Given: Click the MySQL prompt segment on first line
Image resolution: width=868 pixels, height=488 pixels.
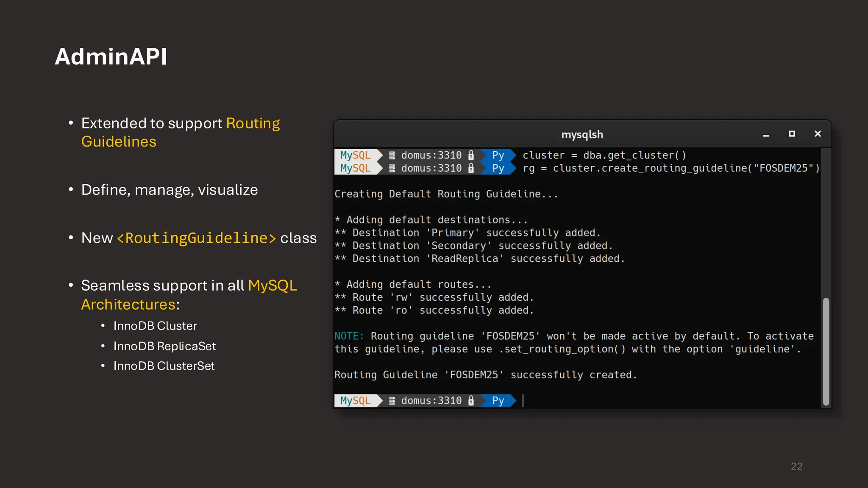Looking at the screenshot, I should pos(355,155).
